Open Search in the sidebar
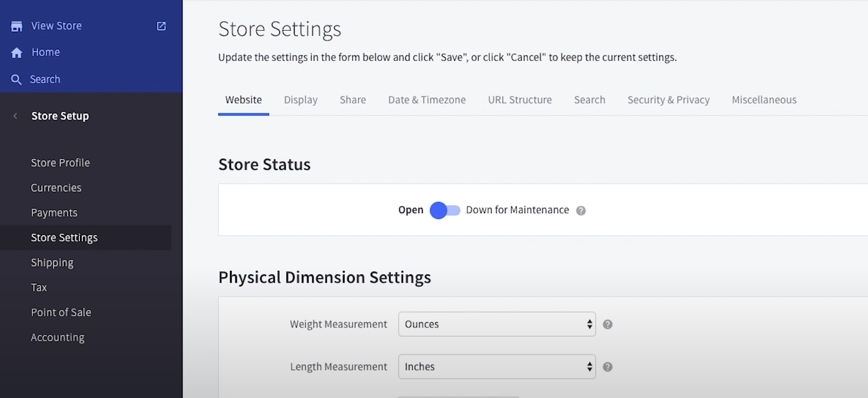 pyautogui.click(x=45, y=79)
